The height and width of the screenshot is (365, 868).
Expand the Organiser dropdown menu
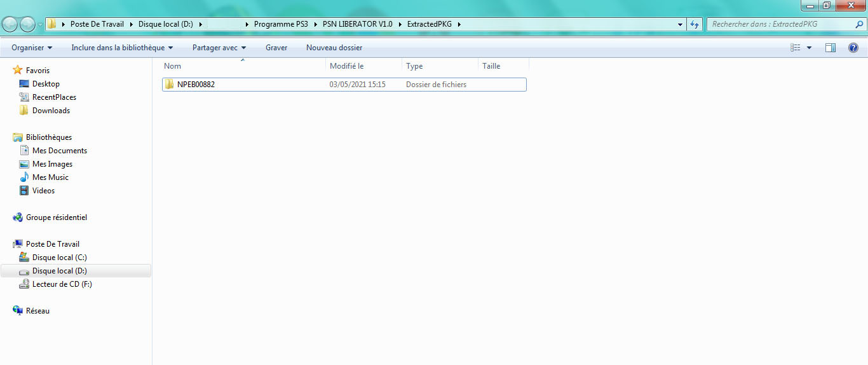[32, 48]
